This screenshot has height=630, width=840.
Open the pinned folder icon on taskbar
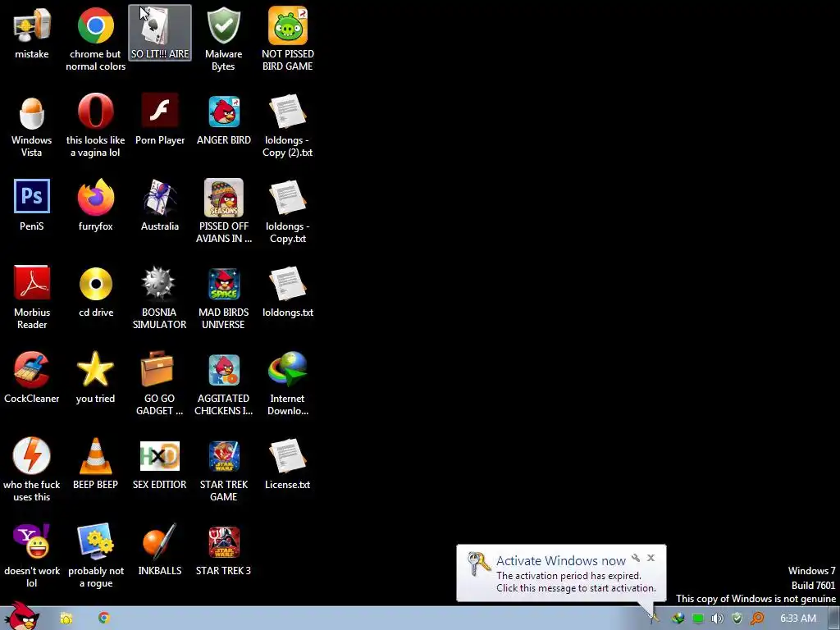pyautogui.click(x=66, y=619)
